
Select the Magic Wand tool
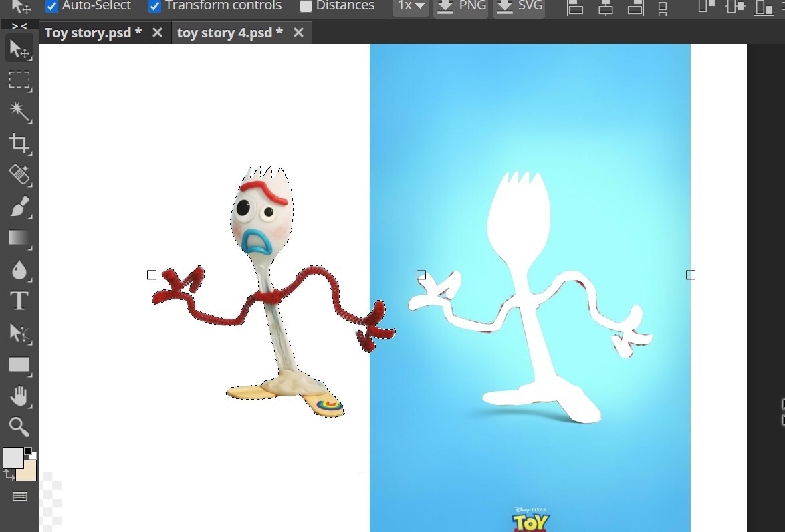tap(19, 112)
